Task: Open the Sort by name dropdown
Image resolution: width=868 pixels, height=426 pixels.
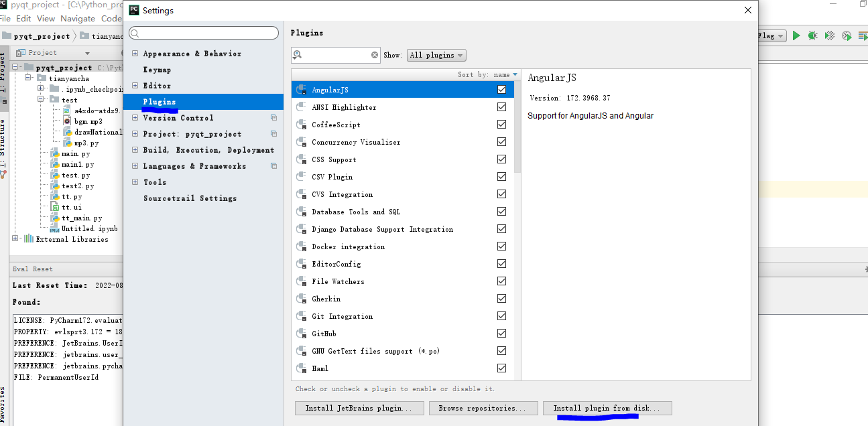Action: click(x=488, y=74)
